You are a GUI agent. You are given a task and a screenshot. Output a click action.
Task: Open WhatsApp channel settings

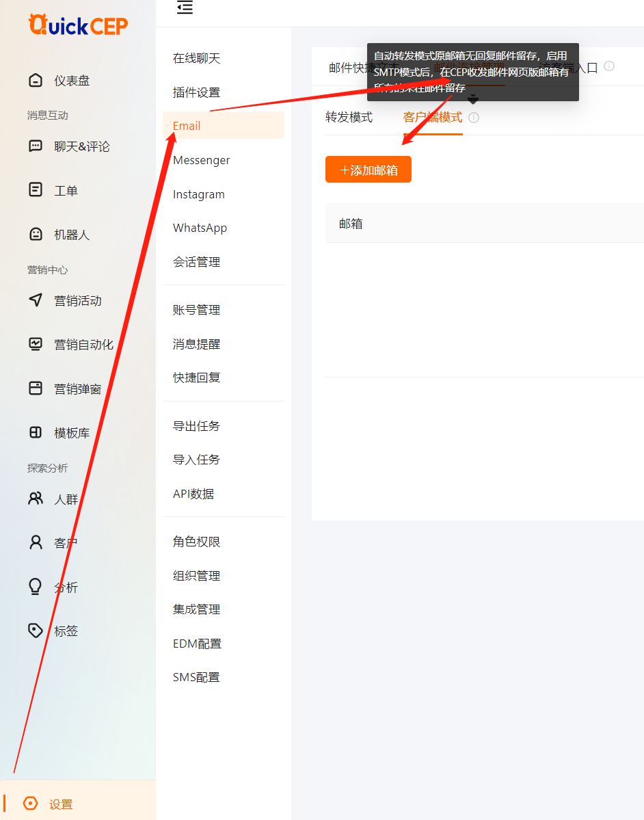200,228
